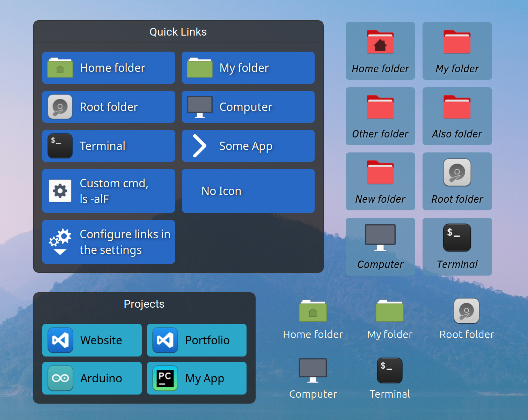Image resolution: width=528 pixels, height=420 pixels.
Task: Click the Arduino infinity logo icon
Action: pos(60,378)
